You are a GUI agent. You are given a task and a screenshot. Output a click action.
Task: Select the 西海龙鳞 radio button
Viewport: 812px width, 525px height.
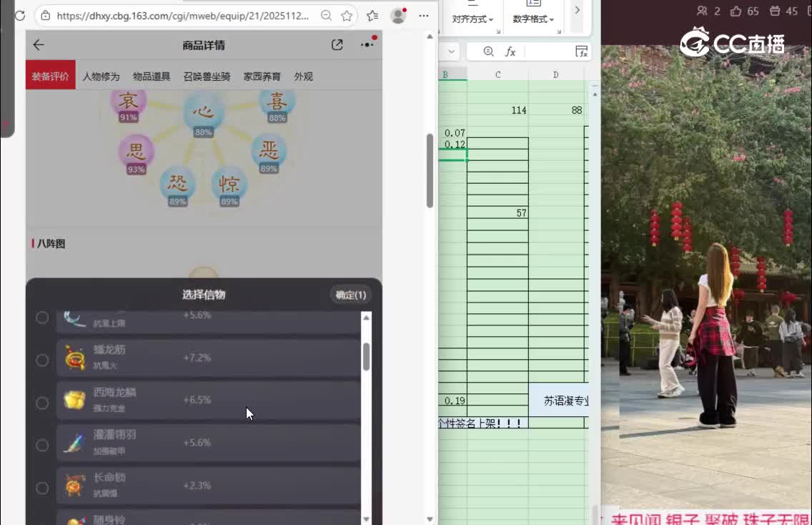pyautogui.click(x=42, y=403)
